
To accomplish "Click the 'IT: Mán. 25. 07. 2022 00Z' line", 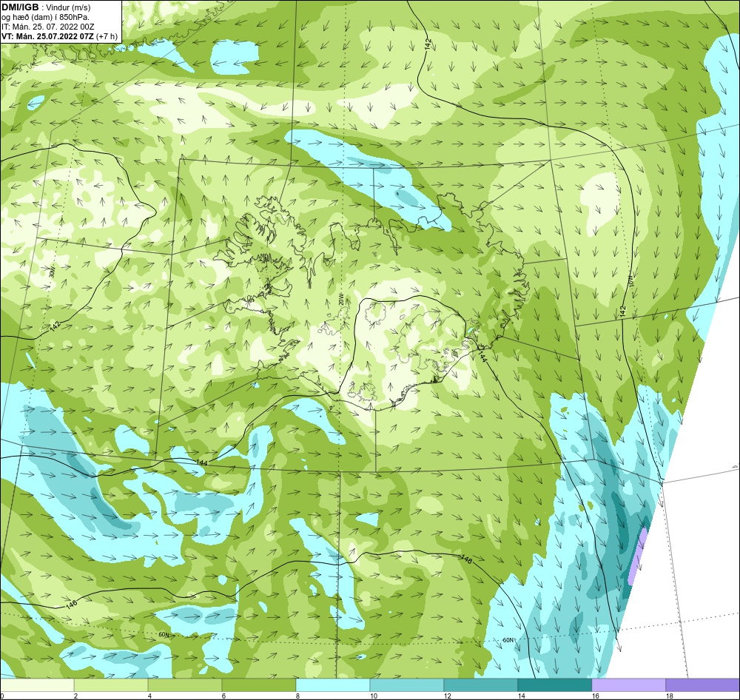I will (47, 27).
